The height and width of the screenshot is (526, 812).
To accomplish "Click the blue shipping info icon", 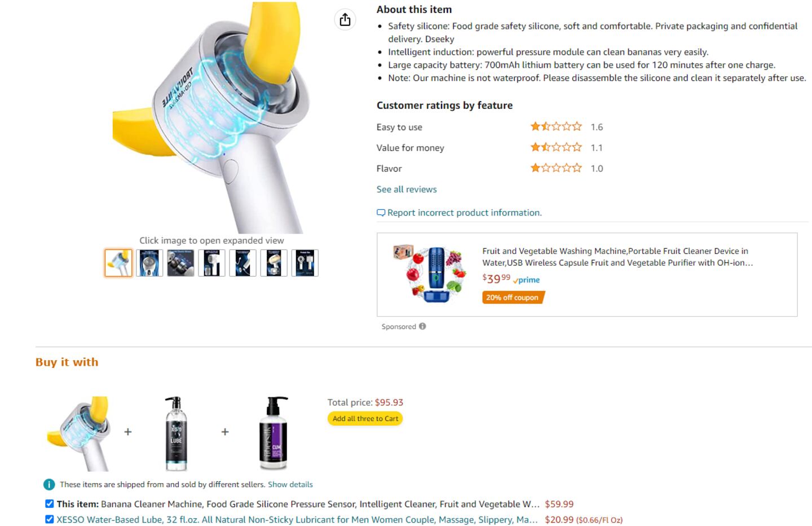I will pyautogui.click(x=49, y=485).
